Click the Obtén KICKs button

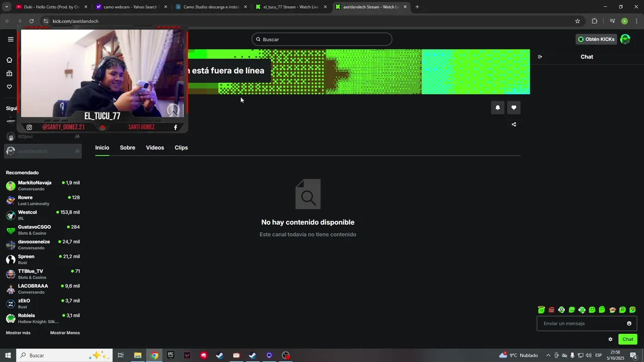(x=596, y=39)
